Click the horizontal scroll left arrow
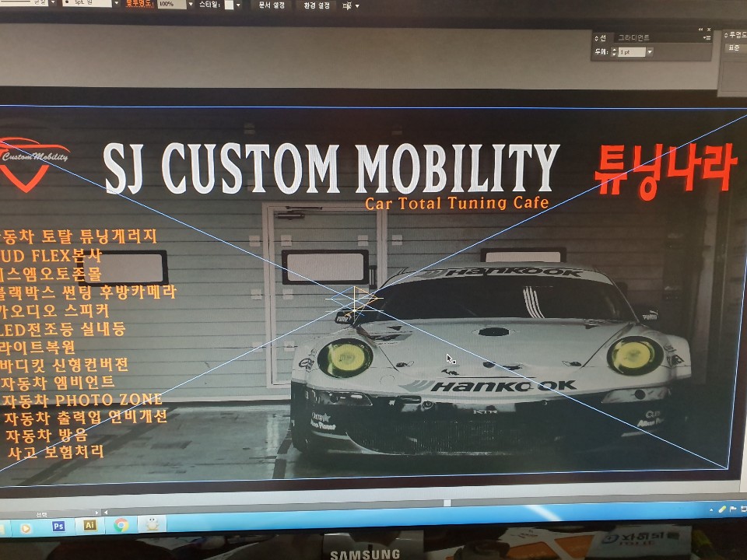 click(105, 513)
